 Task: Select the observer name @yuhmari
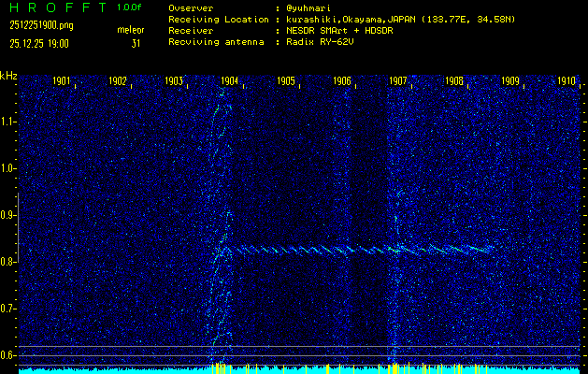pyautogui.click(x=308, y=7)
